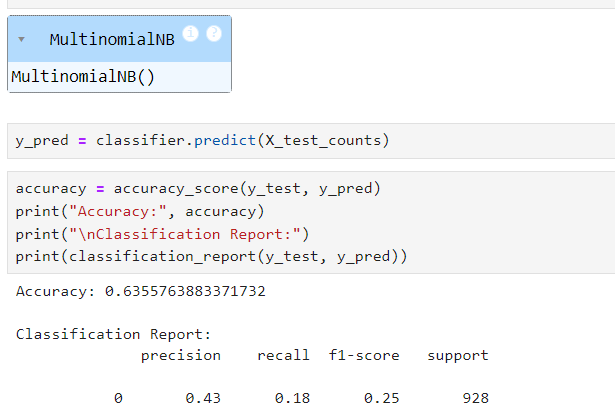Click the recall column header

[x=283, y=355]
